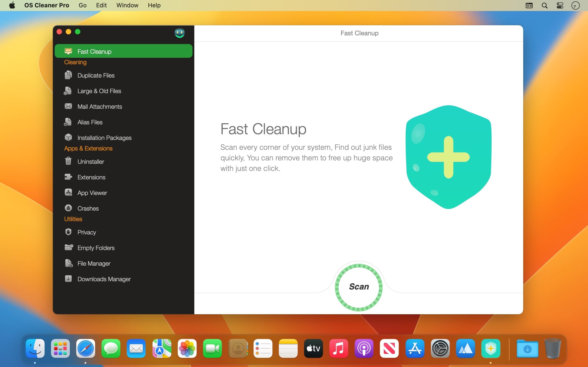Viewport: 588px width, 367px height.
Task: Open Installation Packages section
Action: [104, 138]
